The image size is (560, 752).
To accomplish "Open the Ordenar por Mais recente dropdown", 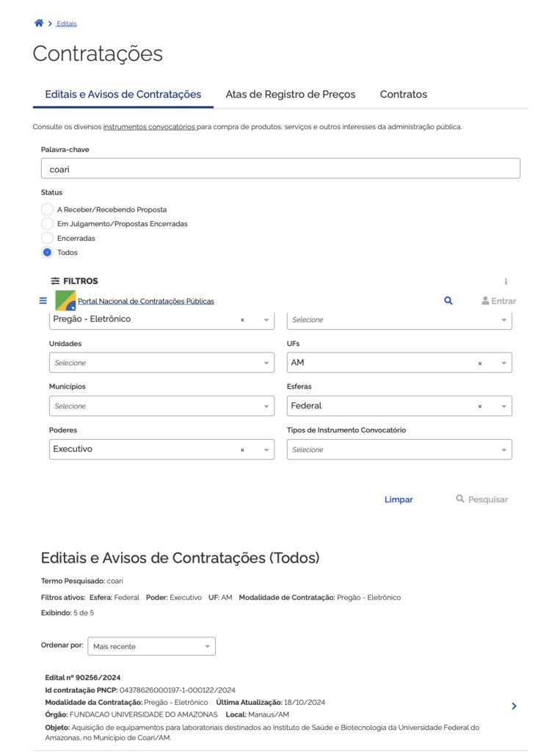I will [x=151, y=646].
